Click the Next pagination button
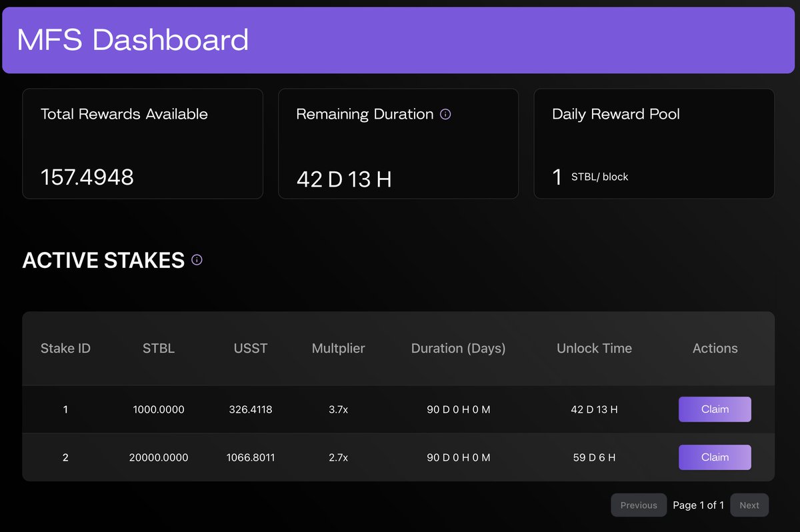This screenshot has height=532, width=800. [749, 505]
